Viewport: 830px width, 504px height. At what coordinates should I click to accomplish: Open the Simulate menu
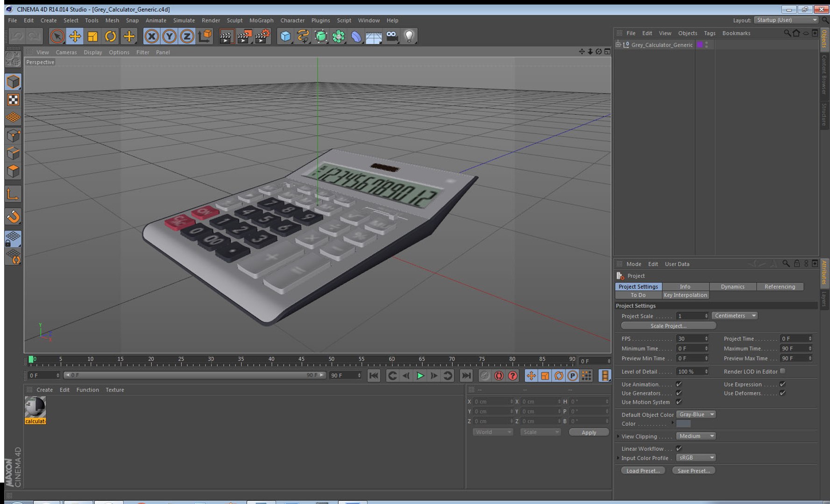(x=184, y=20)
